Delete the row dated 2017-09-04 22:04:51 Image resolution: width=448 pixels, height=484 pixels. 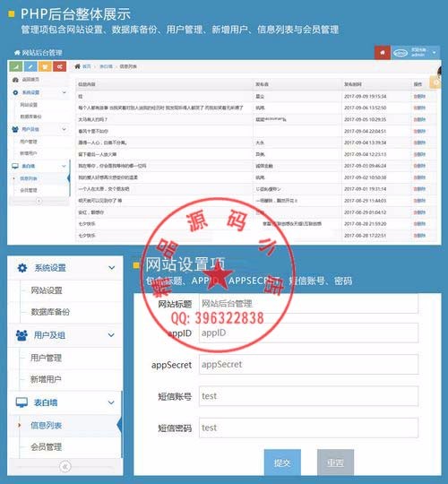419,131
